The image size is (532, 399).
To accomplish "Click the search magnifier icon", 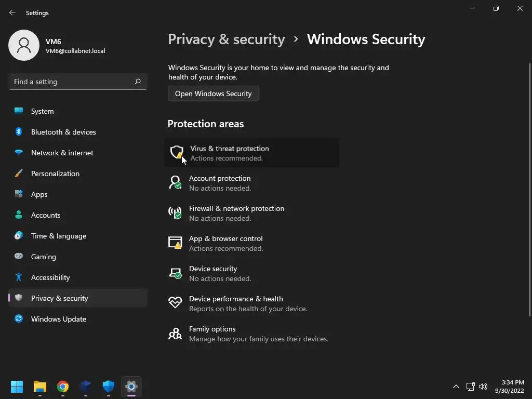I will click(x=138, y=82).
